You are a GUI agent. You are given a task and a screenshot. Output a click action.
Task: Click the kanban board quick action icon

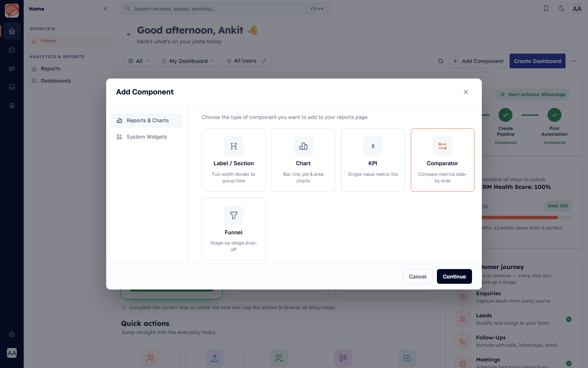pos(343,358)
